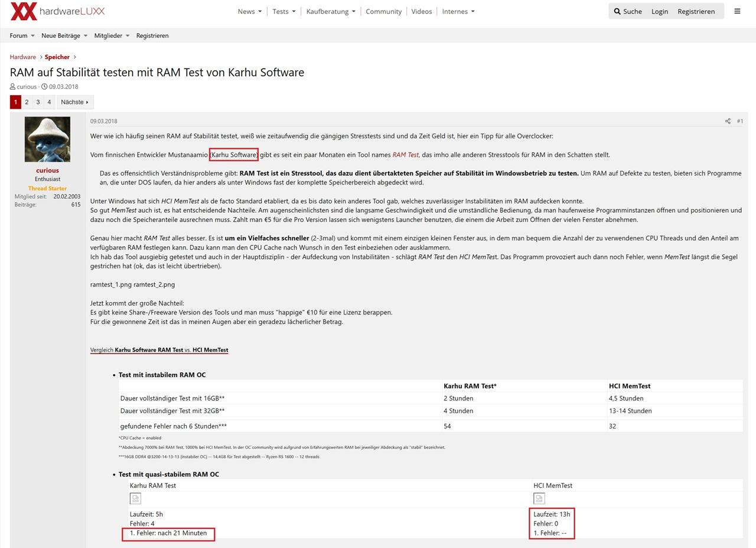Open the RAM Test red link

point(406,155)
